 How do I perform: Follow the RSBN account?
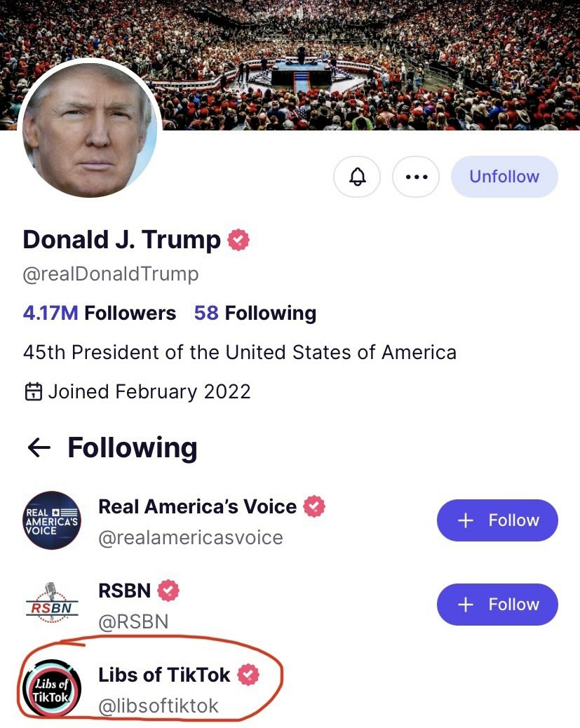(497, 605)
